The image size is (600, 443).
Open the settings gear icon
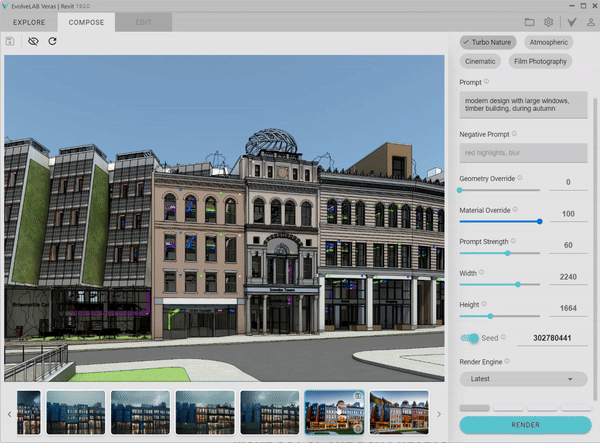[548, 22]
